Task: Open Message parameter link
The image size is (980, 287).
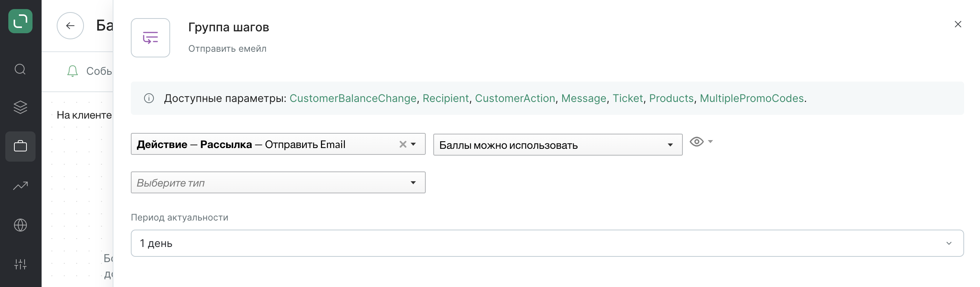Action: coord(584,99)
